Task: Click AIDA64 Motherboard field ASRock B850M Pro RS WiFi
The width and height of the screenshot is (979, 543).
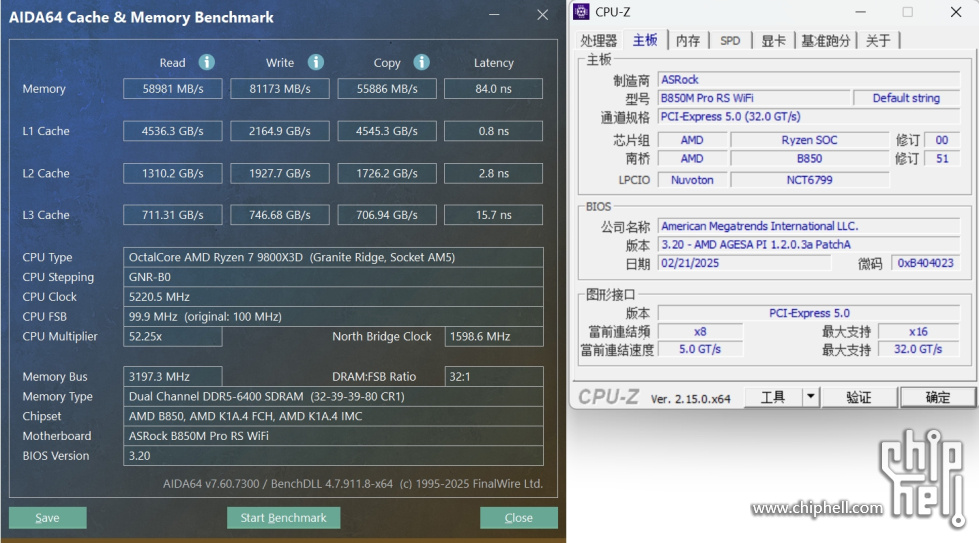Action: tap(333, 436)
